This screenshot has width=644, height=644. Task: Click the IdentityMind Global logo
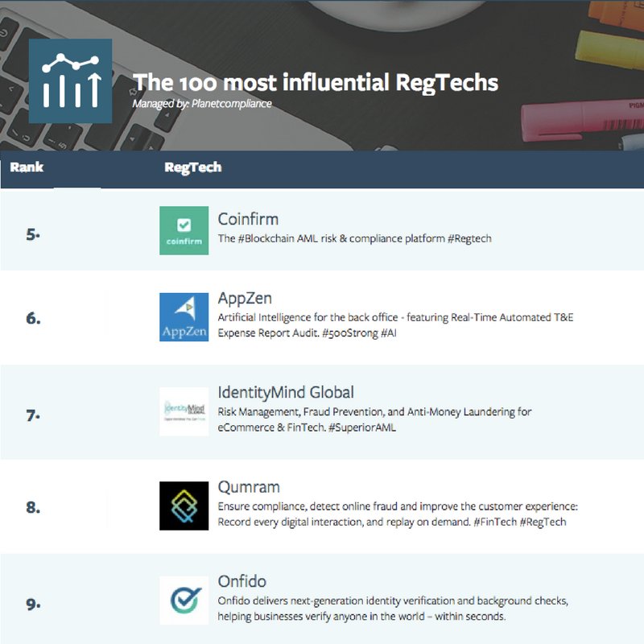pyautogui.click(x=184, y=410)
